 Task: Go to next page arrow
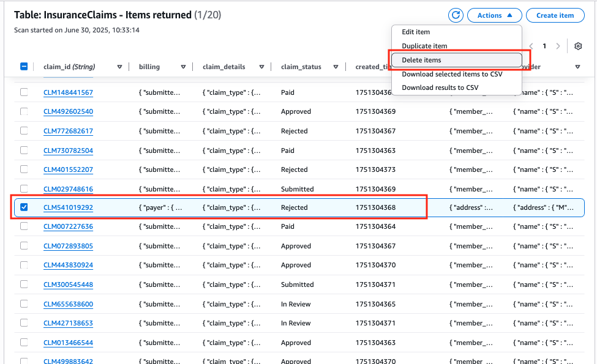(558, 46)
